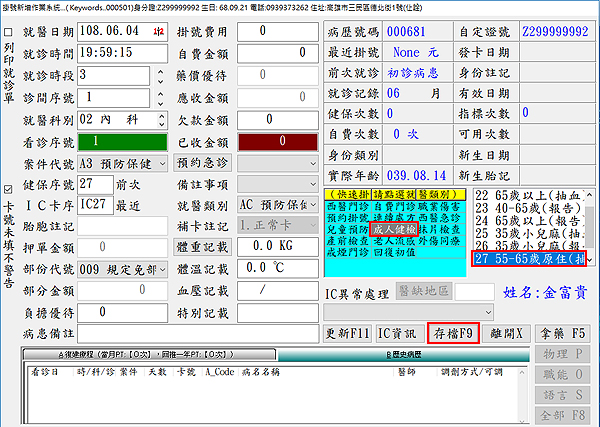Click up arrow of 就診時段 spinner
The width and height of the screenshot is (600, 427).
coord(159,71)
